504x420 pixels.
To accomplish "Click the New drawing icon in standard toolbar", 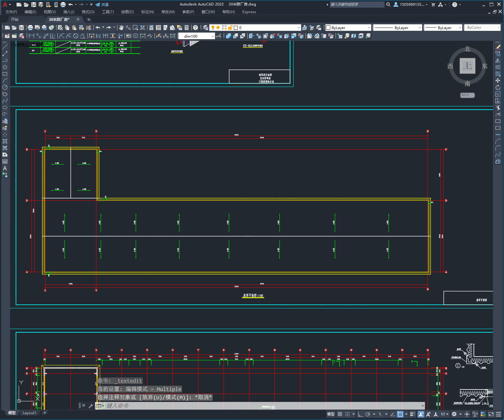I will [x=7, y=28].
